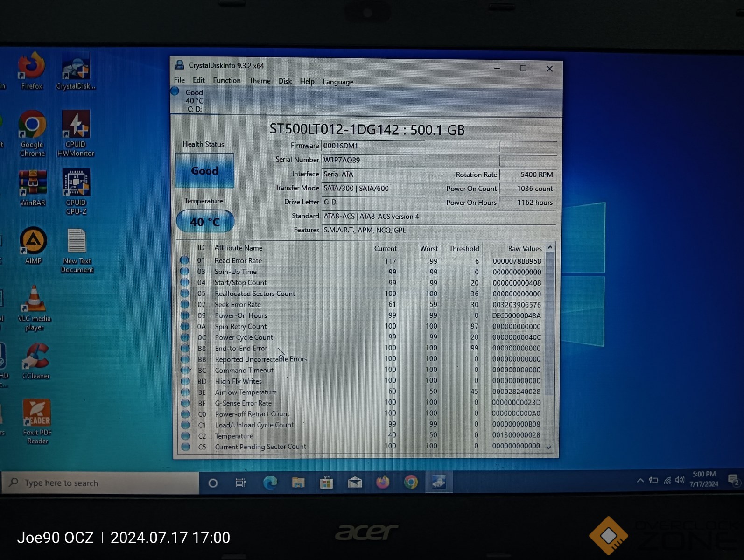Open the CPUID HWMonitor desktop icon

point(76,133)
